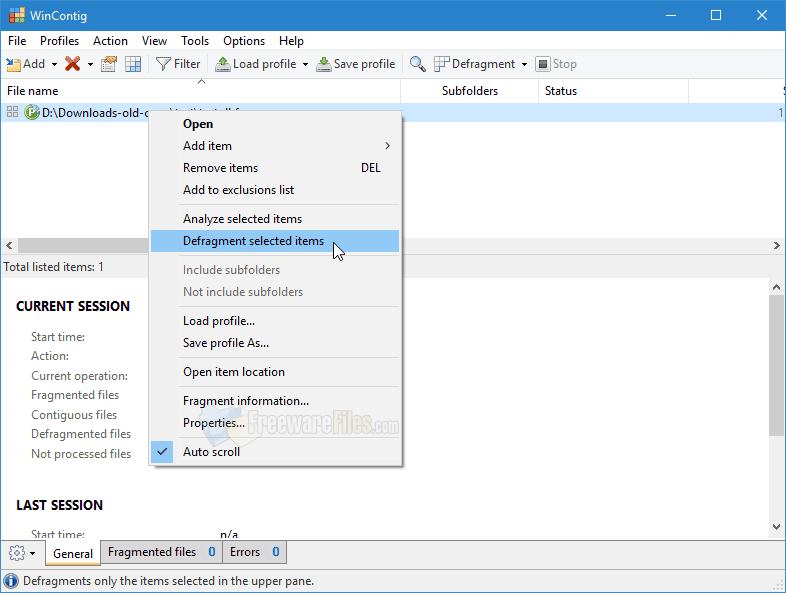786x593 pixels.
Task: Switch to the Fragmented files tab
Action: [x=161, y=552]
